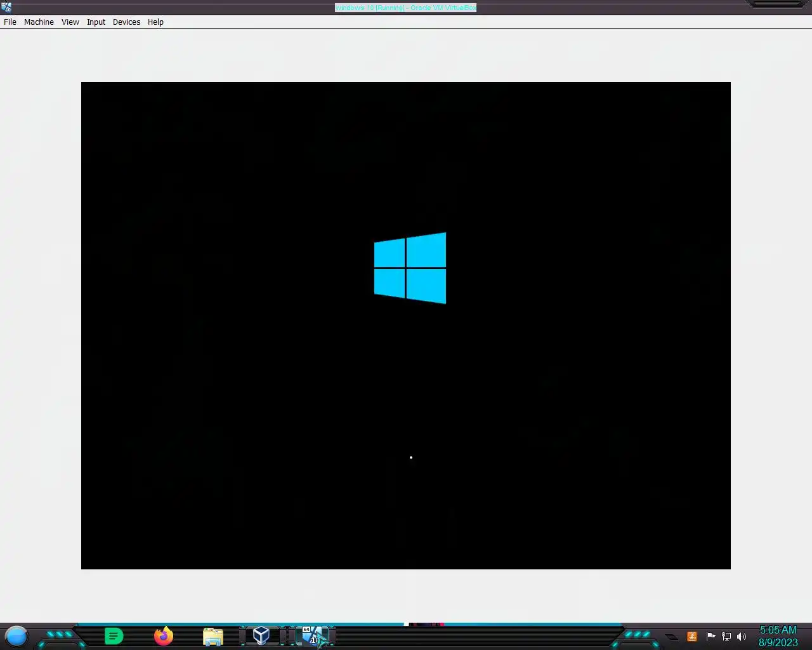The height and width of the screenshot is (650, 812).
Task: Open the Devices menu
Action: click(x=126, y=22)
